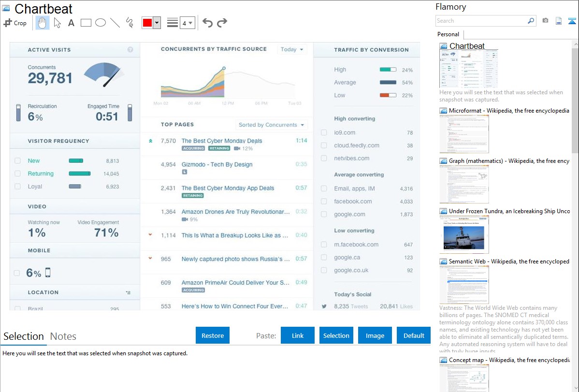Activate the hand pan tool
579x392 pixels.
tap(43, 23)
